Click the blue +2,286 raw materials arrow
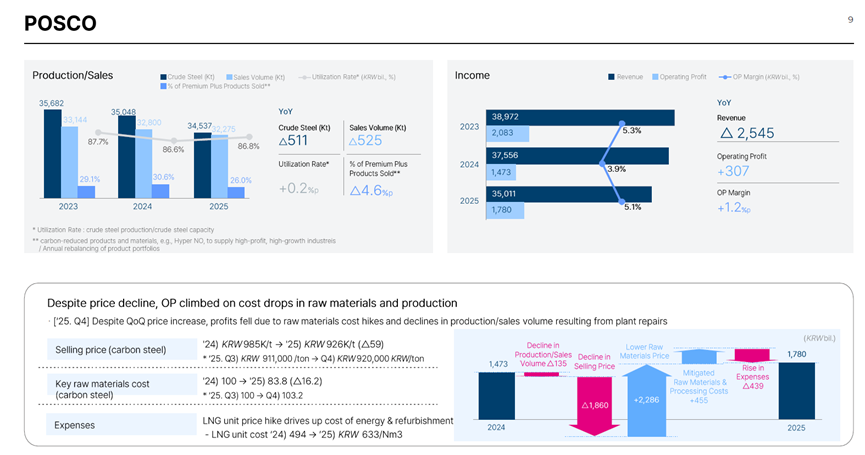 pyautogui.click(x=641, y=396)
